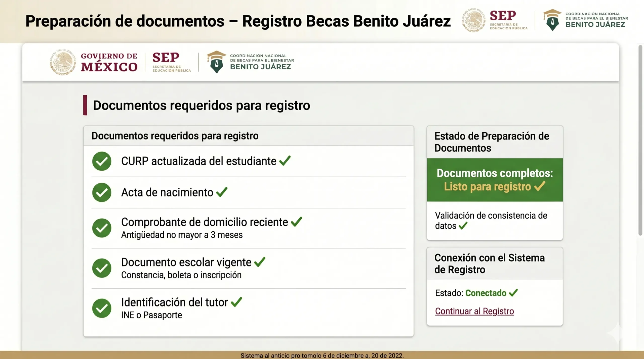The image size is (644, 359).
Task: Click the checkmark after Acta de nacimiento text
Action: [222, 192]
